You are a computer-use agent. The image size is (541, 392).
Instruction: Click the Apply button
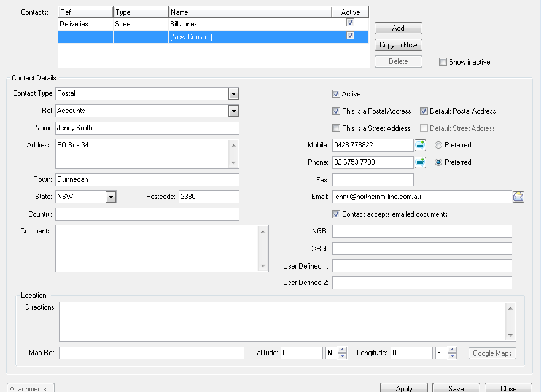point(403,388)
